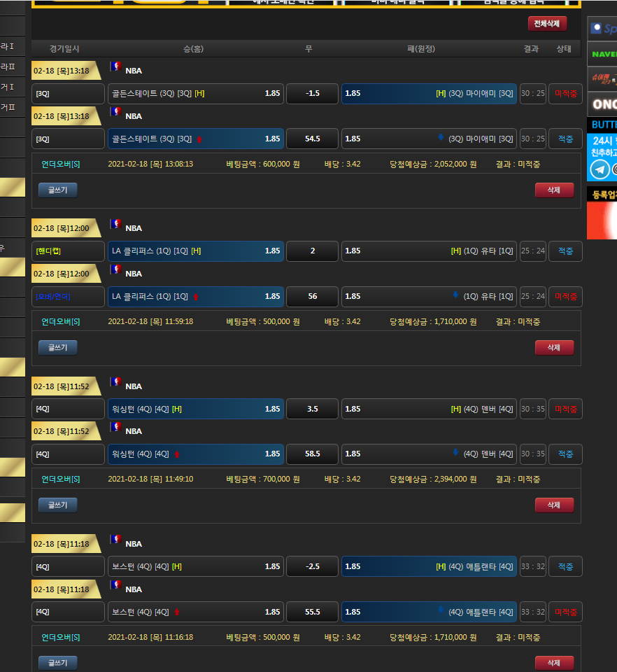Click 언더오버[S] label of the 13:08:13 bet
The image size is (617, 672).
(60, 164)
